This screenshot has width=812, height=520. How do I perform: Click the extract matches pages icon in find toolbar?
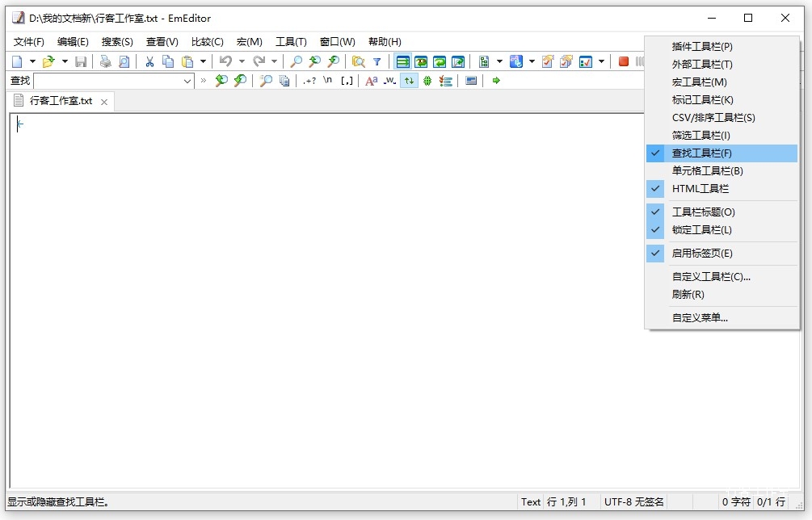[x=284, y=81]
